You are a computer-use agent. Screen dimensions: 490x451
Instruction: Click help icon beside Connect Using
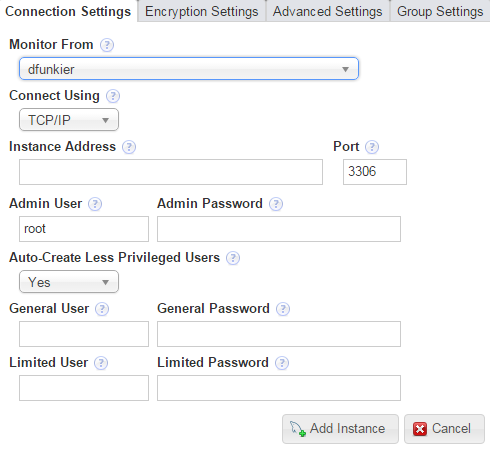point(113,96)
